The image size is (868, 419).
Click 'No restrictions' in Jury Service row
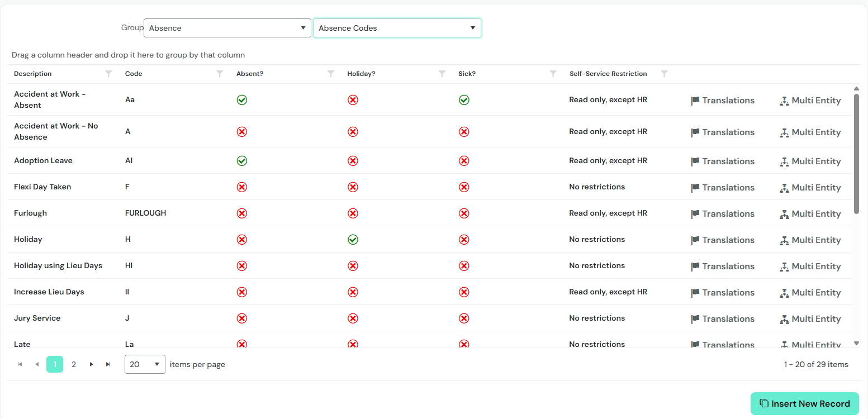coord(597,318)
